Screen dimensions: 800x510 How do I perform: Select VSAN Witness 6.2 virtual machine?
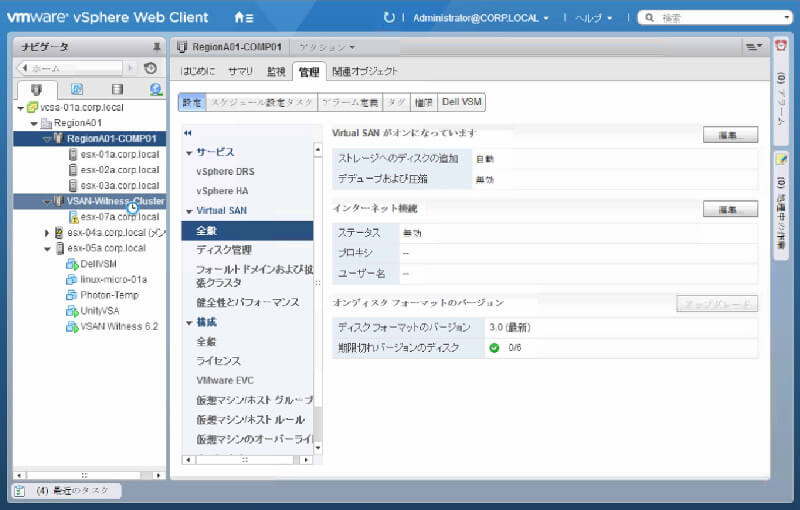119,326
